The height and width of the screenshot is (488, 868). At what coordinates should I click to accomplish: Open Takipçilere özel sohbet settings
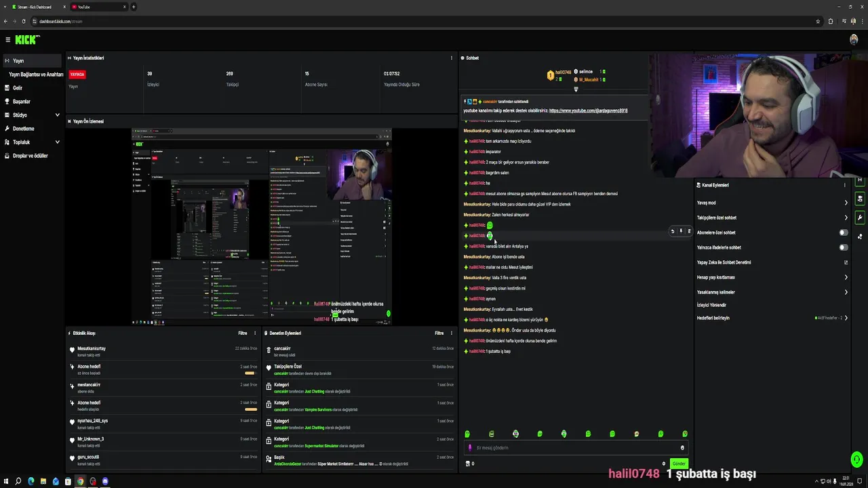click(x=772, y=218)
